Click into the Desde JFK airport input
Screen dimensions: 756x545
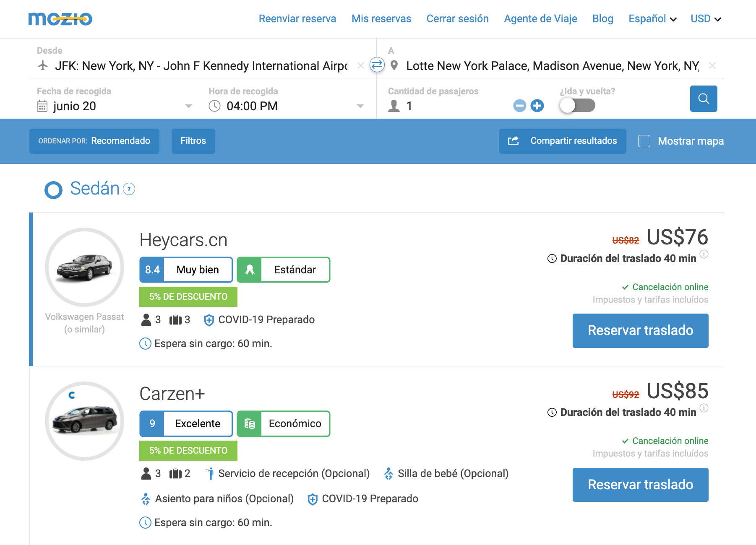coord(201,66)
